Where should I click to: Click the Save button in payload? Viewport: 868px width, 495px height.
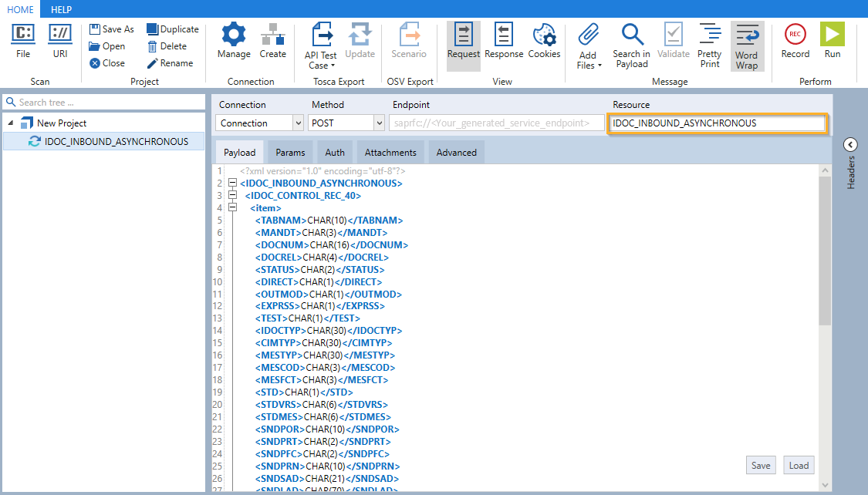(761, 465)
